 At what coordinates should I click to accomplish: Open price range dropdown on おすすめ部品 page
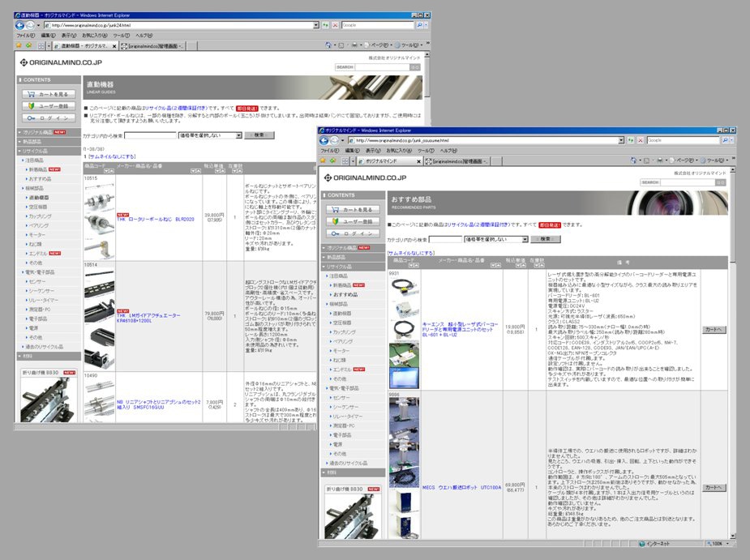coord(524,239)
